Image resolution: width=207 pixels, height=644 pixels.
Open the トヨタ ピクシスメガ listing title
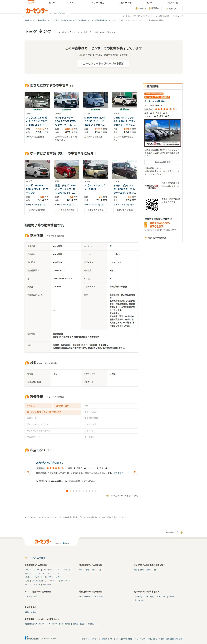pyautogui.click(x=124, y=189)
